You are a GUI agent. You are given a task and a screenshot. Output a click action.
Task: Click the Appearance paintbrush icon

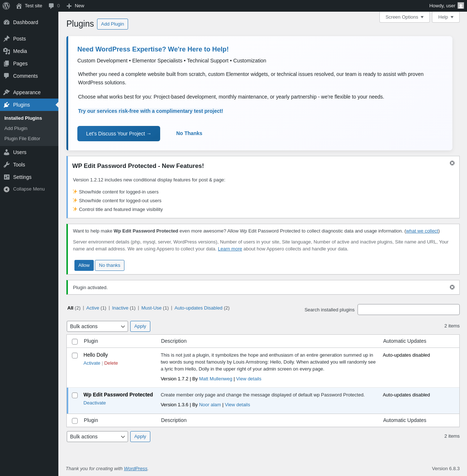pyautogui.click(x=7, y=92)
